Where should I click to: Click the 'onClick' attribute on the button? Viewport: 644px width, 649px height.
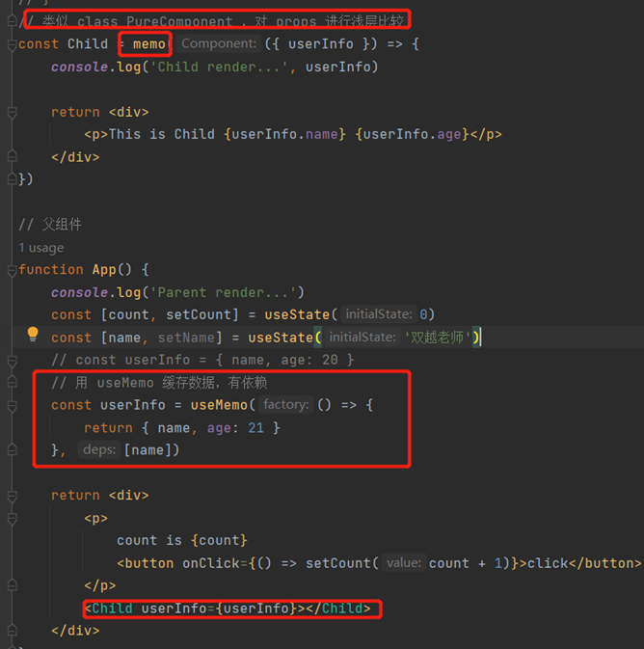click(x=211, y=563)
